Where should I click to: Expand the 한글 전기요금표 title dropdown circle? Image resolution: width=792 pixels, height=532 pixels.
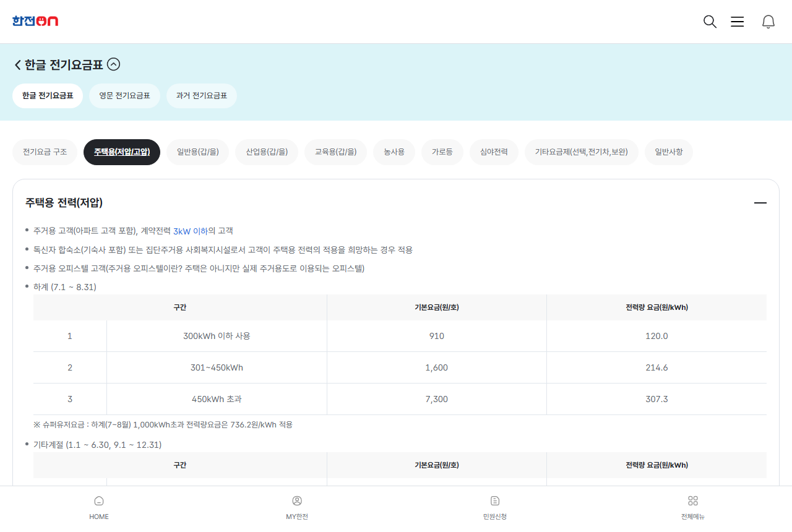113,64
